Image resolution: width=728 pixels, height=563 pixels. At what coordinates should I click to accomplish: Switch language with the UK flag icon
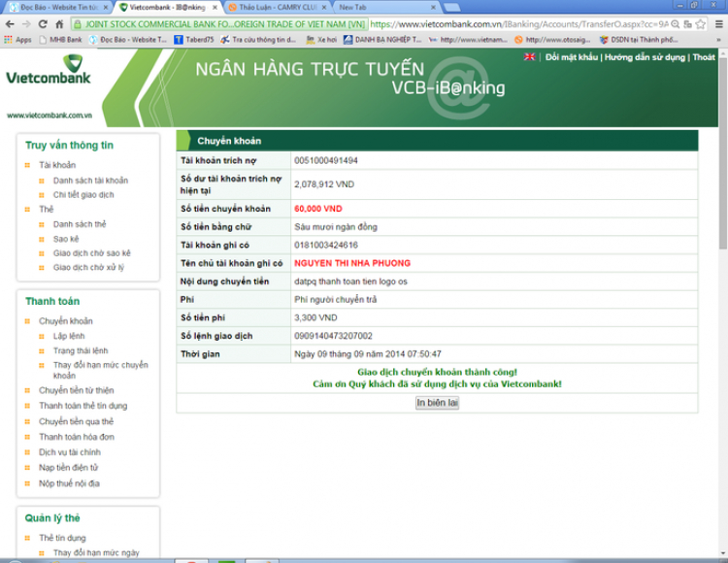coord(529,57)
